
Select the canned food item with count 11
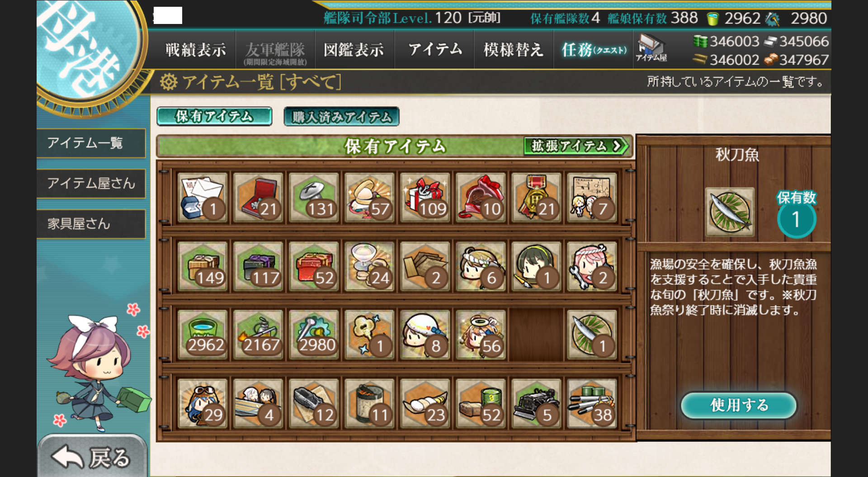(x=369, y=404)
